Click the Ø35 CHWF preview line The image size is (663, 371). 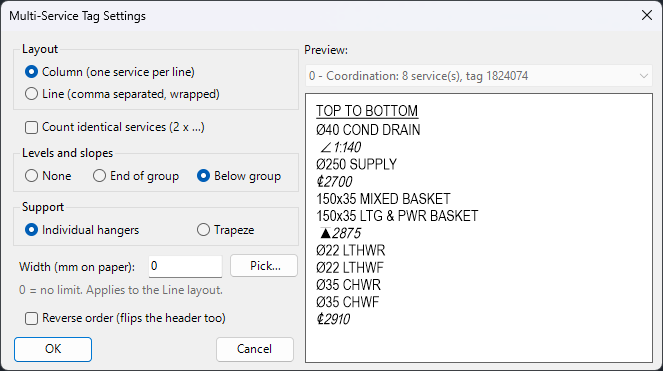pyautogui.click(x=348, y=302)
